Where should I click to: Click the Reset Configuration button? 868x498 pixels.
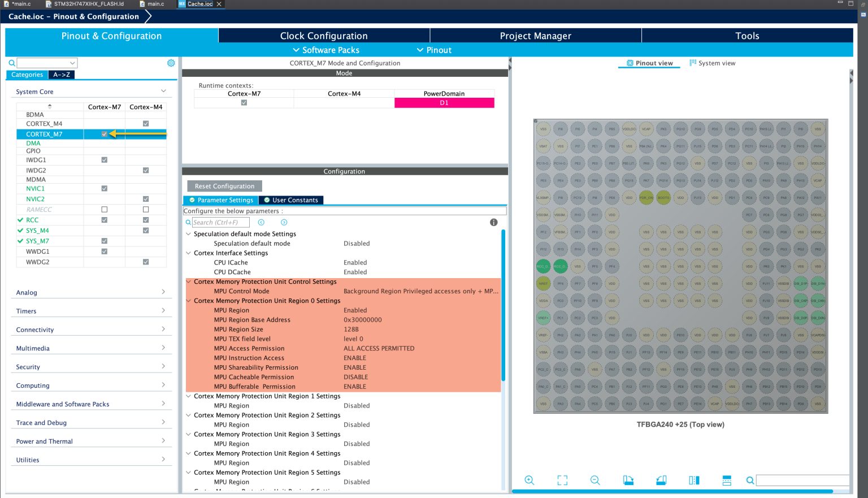click(x=224, y=186)
